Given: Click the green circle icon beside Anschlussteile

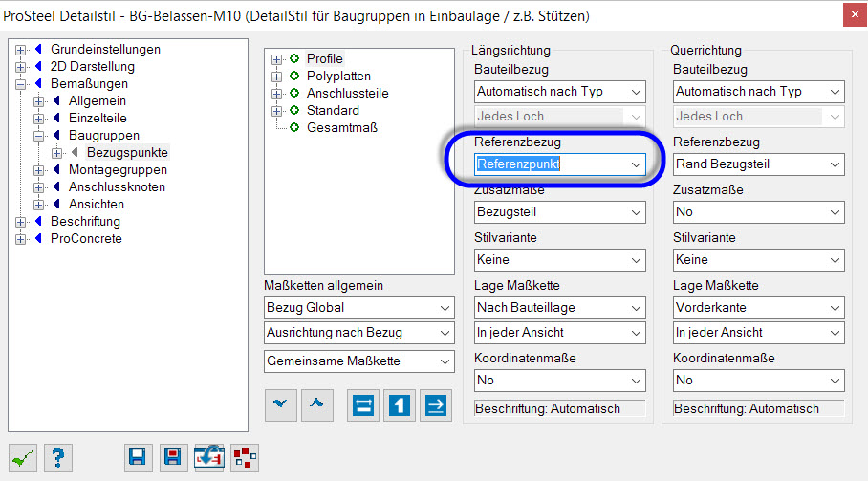Looking at the screenshot, I should pyautogui.click(x=294, y=93).
